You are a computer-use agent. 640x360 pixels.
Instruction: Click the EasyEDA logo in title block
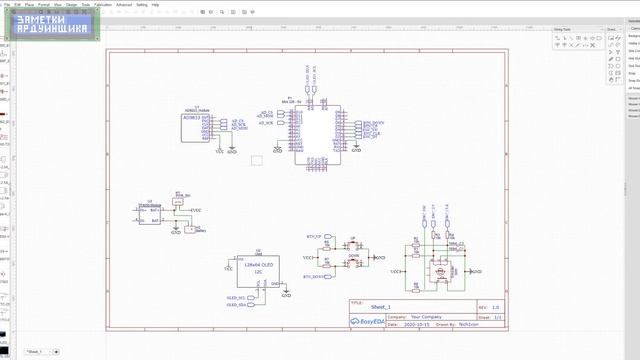coord(367,321)
